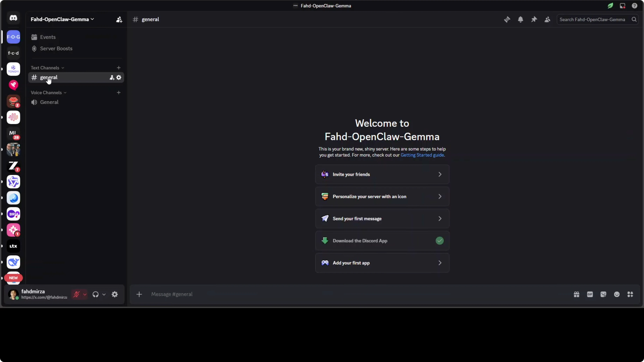This screenshot has height=362, width=644.
Task: Click the notification bell icon
Action: [520, 19]
